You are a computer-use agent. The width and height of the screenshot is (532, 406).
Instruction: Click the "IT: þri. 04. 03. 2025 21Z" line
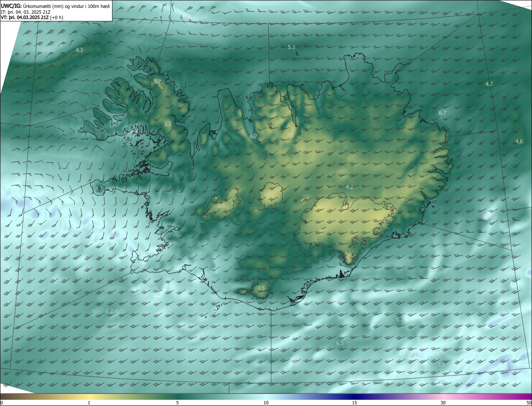tap(26, 12)
